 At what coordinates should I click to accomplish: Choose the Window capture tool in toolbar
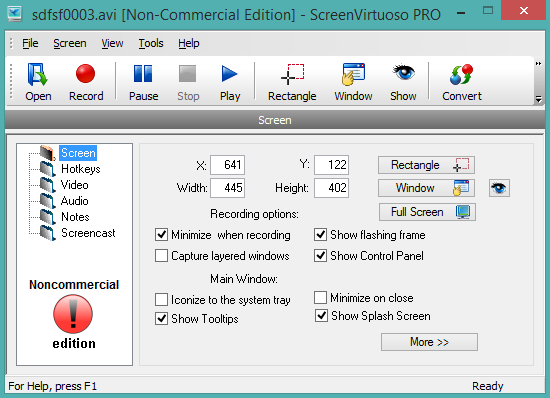pos(353,82)
